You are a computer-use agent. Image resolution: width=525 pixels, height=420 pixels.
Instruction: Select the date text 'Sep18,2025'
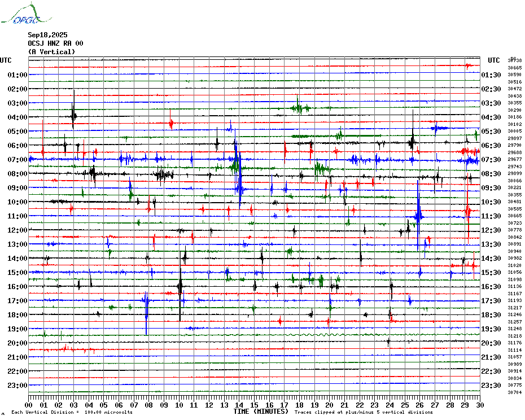(47, 35)
